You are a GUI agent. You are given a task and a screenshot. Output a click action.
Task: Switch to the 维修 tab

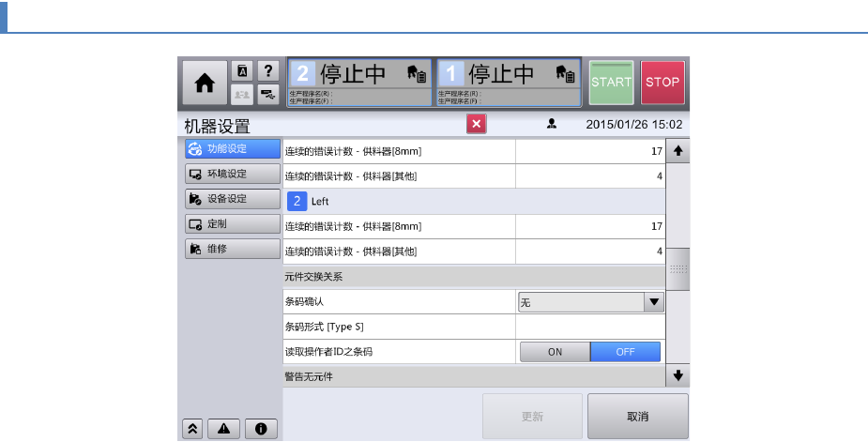233,249
